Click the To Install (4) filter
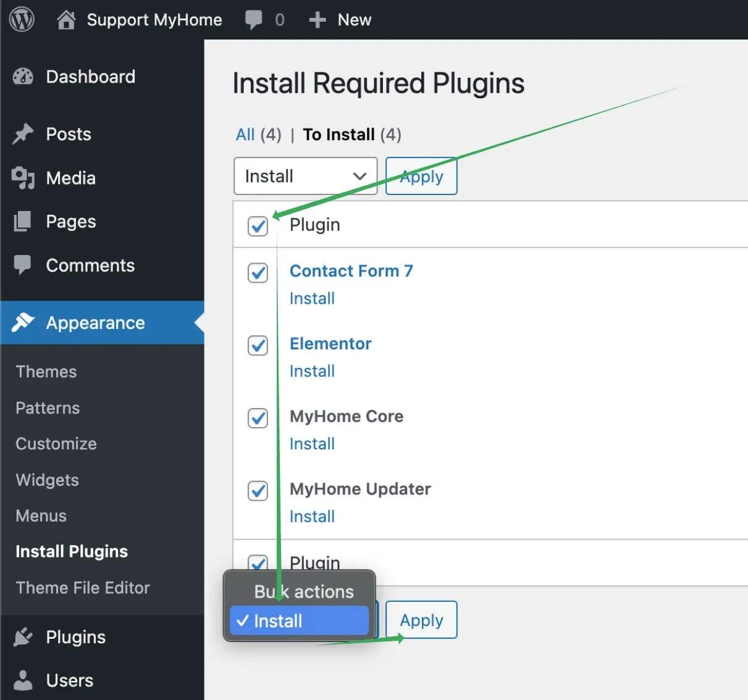 352,135
